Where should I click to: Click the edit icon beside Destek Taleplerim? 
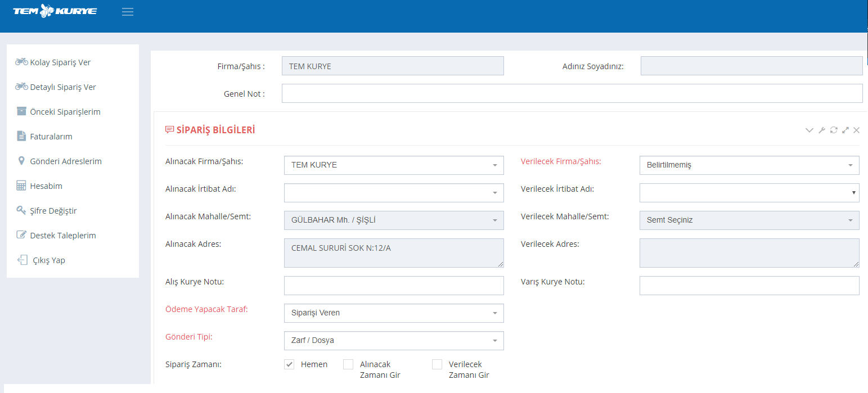coord(21,235)
